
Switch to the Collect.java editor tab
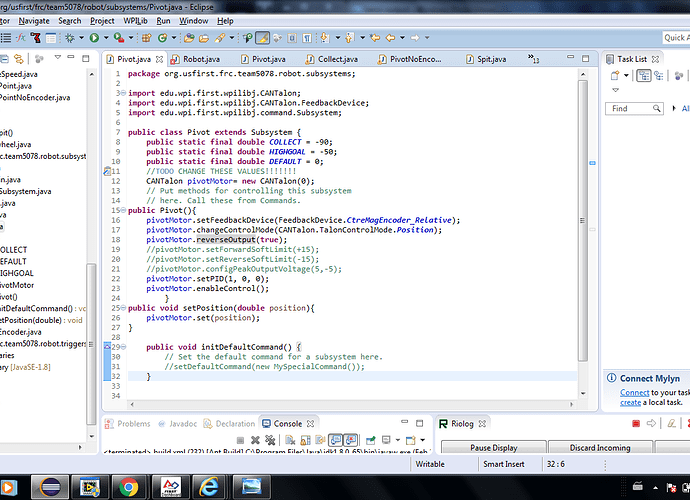coord(332,59)
